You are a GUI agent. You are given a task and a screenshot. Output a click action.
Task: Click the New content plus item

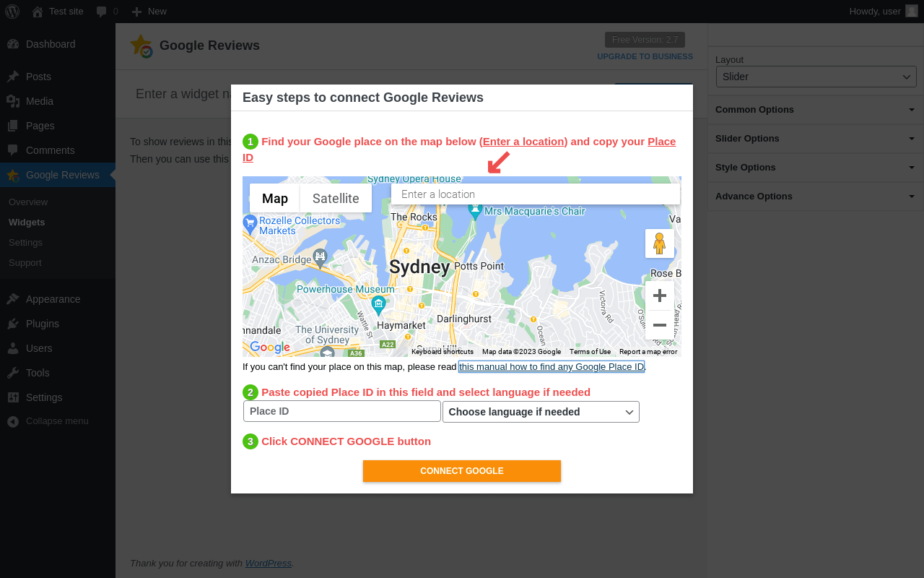tap(149, 12)
